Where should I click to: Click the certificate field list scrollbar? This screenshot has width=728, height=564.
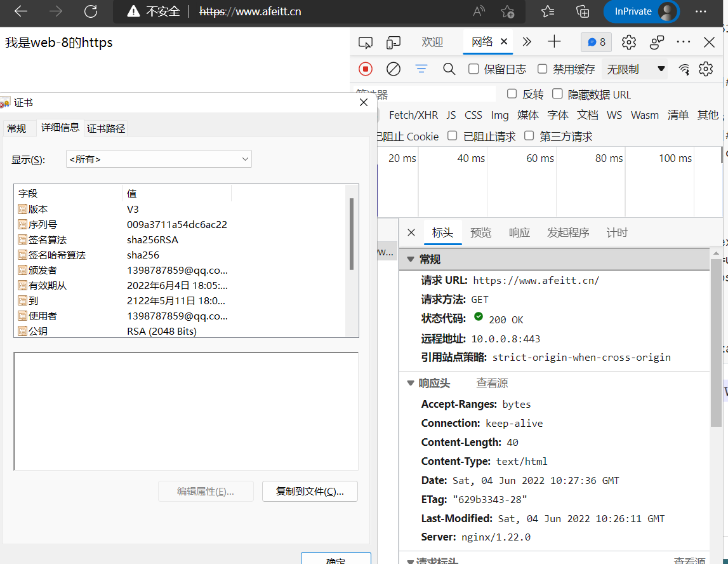(352, 235)
